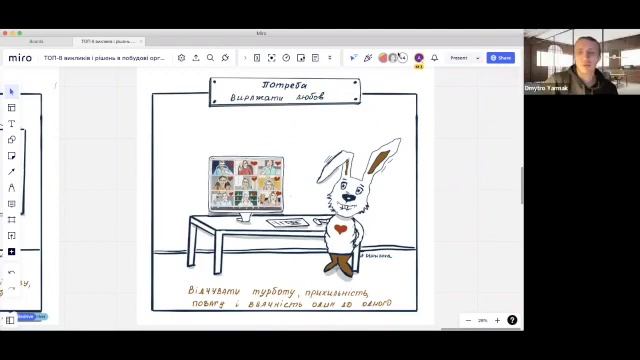Open the sticky capture icon in toolbar
The image size is (640, 360).
click(301, 58)
